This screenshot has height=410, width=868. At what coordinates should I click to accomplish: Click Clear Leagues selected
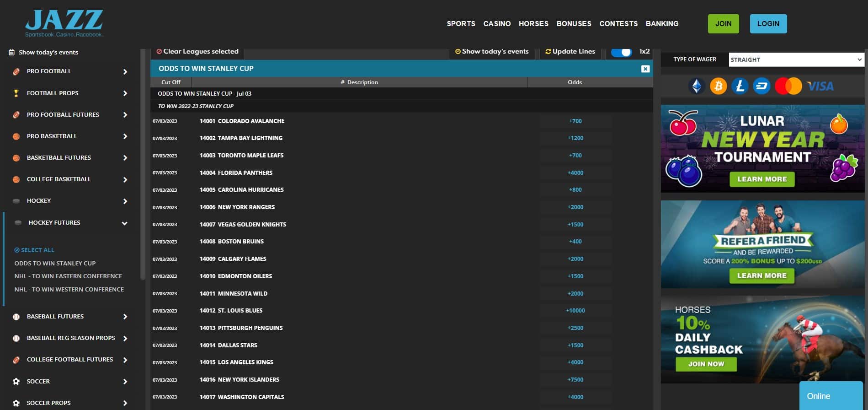pyautogui.click(x=197, y=52)
